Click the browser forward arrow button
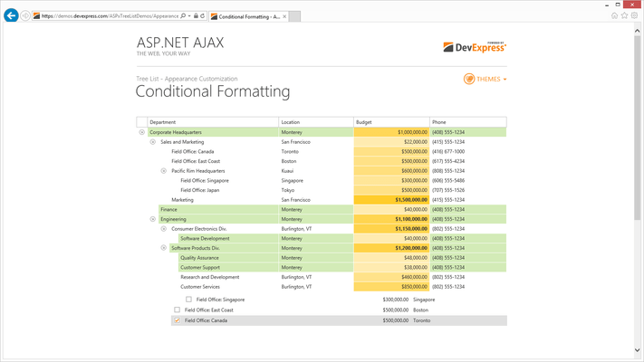The image size is (644, 362). tap(25, 16)
